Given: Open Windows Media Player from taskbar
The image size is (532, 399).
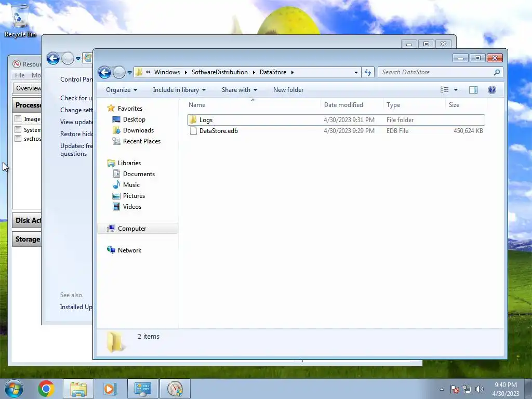Looking at the screenshot, I should click(110, 389).
